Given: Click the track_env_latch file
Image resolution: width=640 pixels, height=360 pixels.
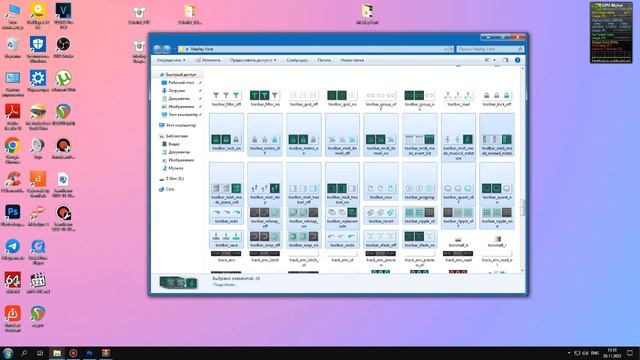Looking at the screenshot, I should tap(265, 256).
